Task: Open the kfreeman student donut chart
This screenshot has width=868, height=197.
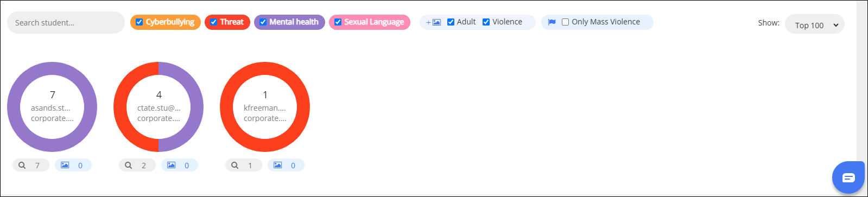Action: [x=265, y=107]
